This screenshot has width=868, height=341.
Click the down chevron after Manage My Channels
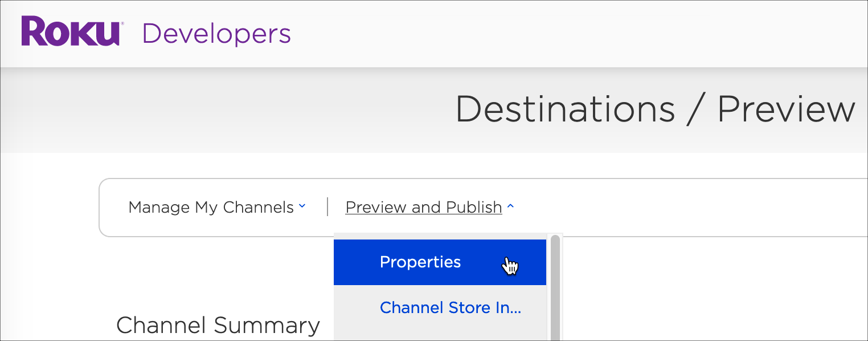302,206
